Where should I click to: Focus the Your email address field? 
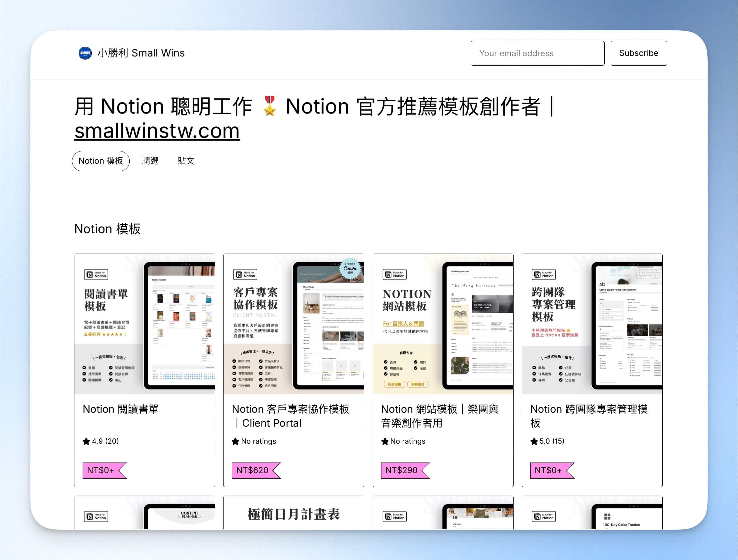coord(538,53)
